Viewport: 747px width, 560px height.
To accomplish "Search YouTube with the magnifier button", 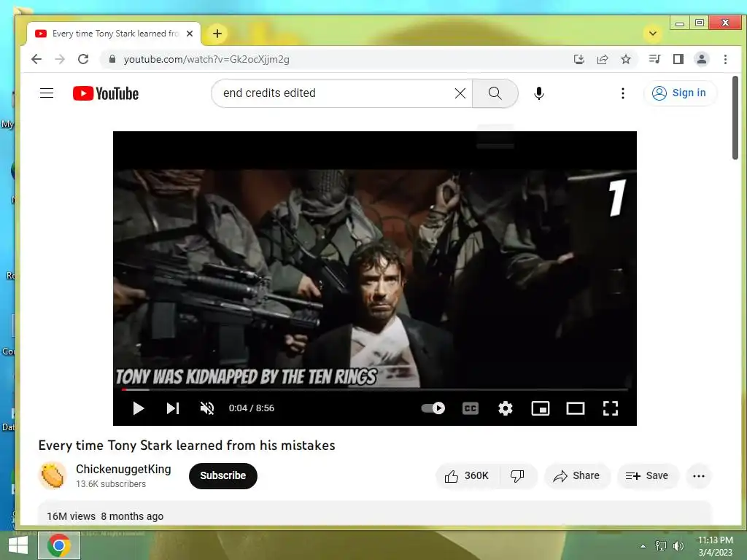I will coord(495,93).
